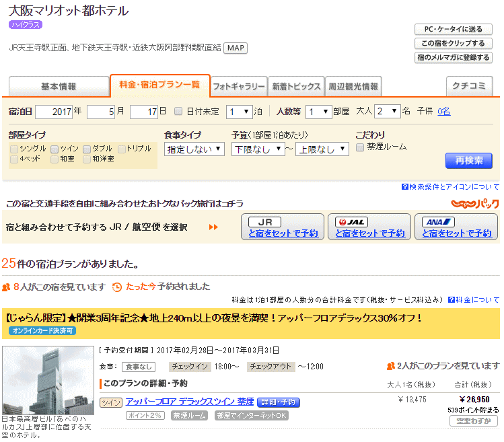Click the help icon beside 料金について
Image resolution: width=504 pixels, height=442 pixels.
[x=452, y=300]
